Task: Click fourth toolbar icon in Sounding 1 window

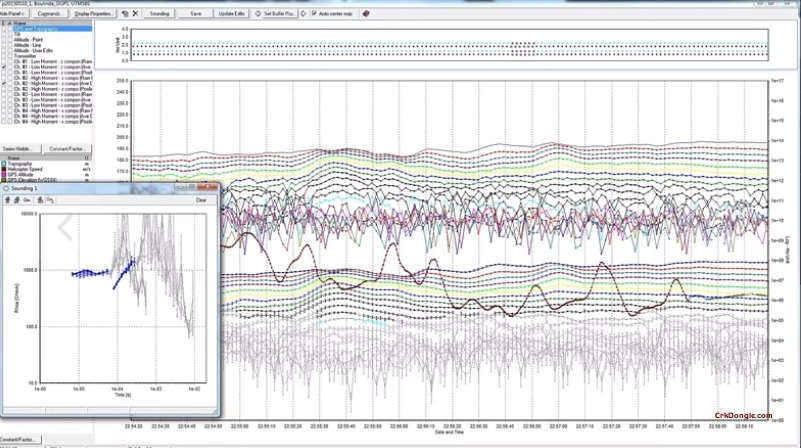Action: coord(38,200)
